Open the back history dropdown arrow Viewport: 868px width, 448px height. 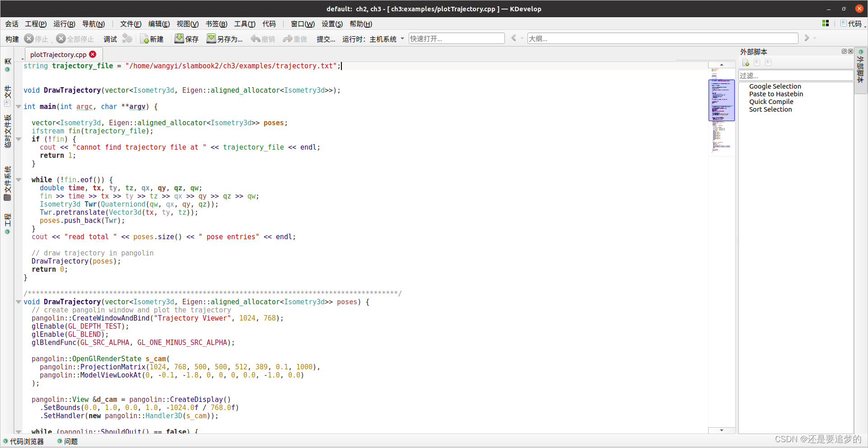(522, 38)
